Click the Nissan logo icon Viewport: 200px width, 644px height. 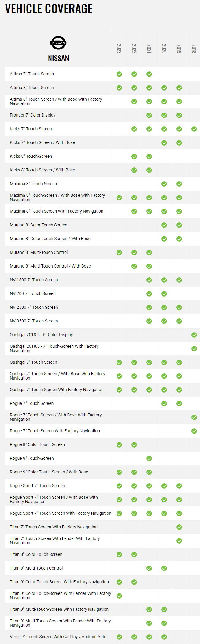(58, 43)
